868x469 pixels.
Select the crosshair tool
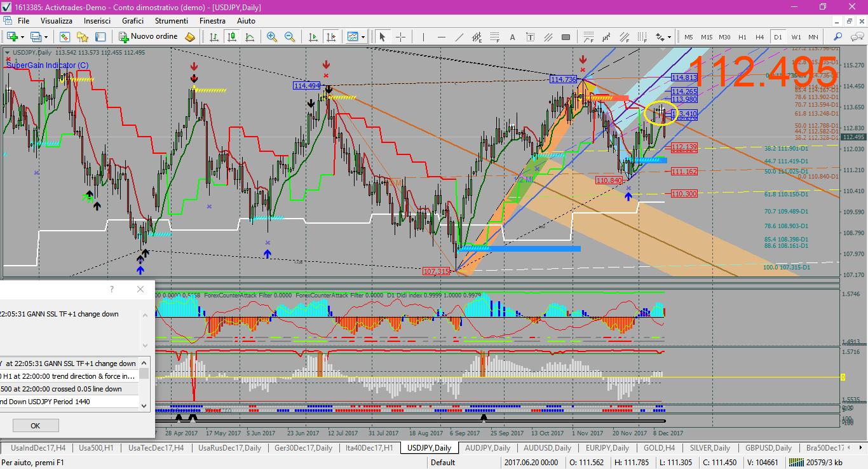pos(400,37)
